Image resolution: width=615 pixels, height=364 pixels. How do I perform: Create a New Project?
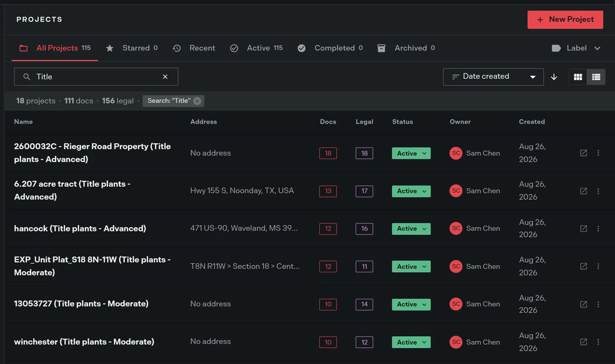tap(565, 19)
